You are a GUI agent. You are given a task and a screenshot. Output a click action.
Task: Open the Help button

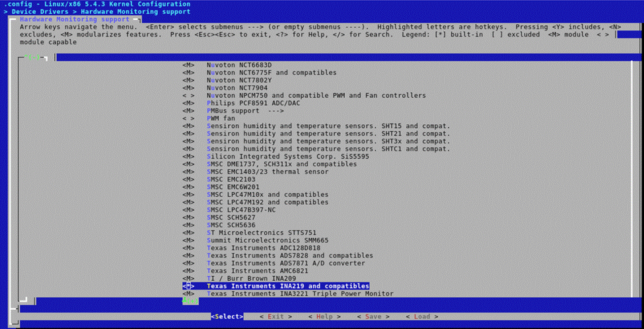(324, 316)
